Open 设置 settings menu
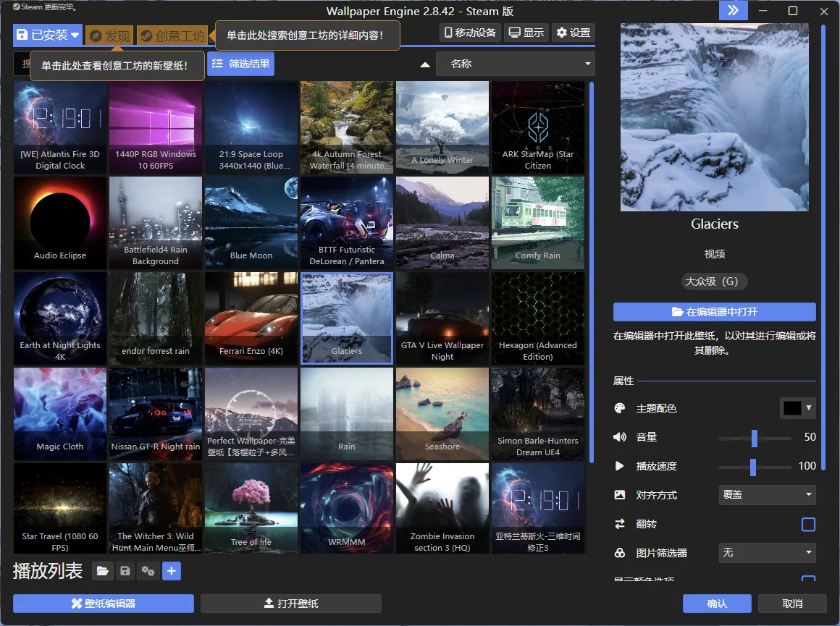840x626 pixels. point(574,33)
